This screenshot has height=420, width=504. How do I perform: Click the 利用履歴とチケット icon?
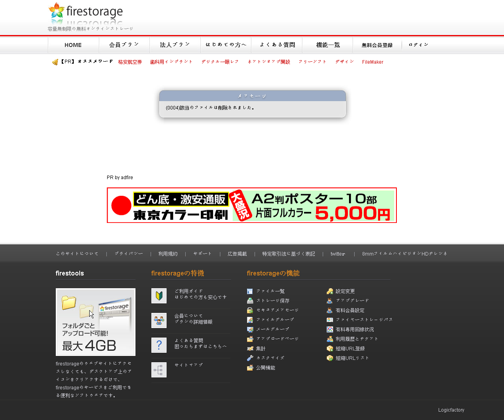(329, 339)
